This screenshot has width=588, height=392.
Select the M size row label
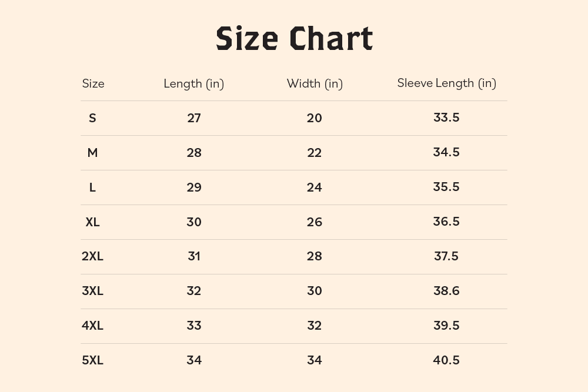92,153
